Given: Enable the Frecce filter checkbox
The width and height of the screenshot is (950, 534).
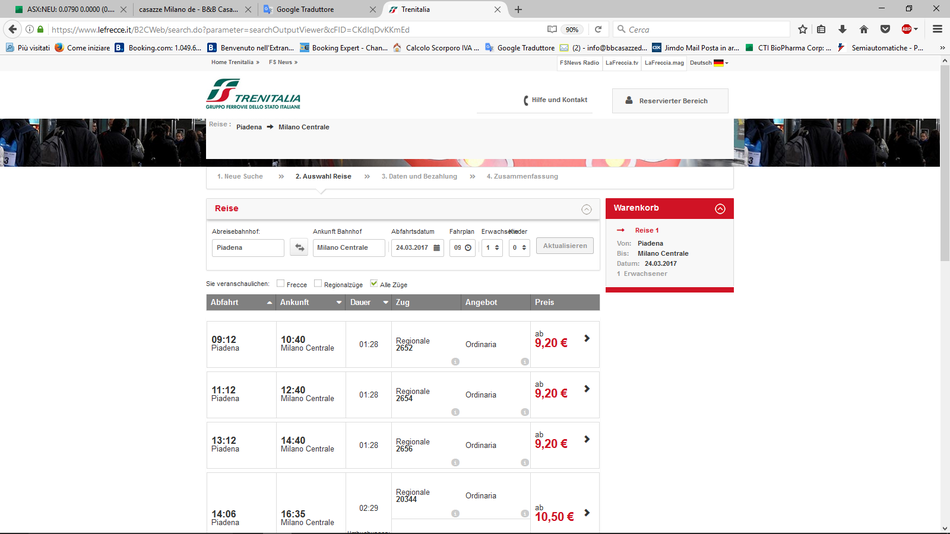Looking at the screenshot, I should coord(281,283).
